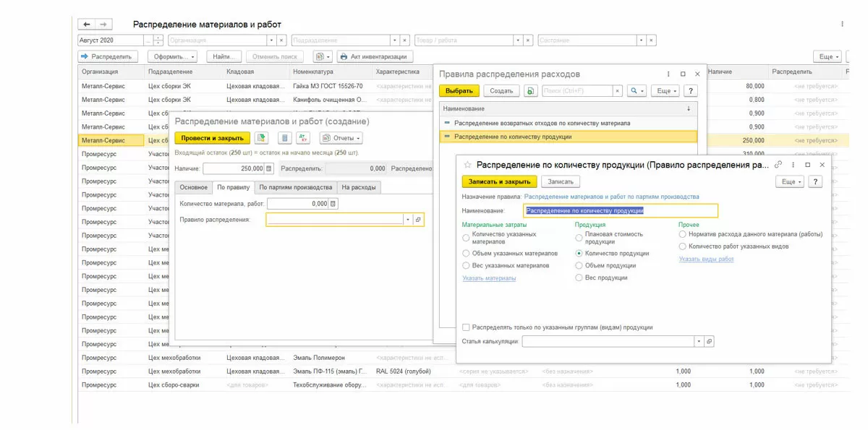Open the Статья калькуляции dropdown list
The width and height of the screenshot is (868, 430).
coord(699,341)
